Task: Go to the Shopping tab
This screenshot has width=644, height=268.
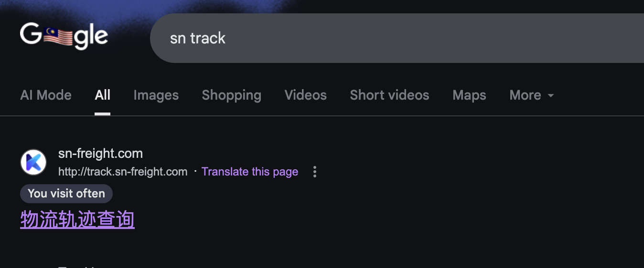Action: point(232,95)
